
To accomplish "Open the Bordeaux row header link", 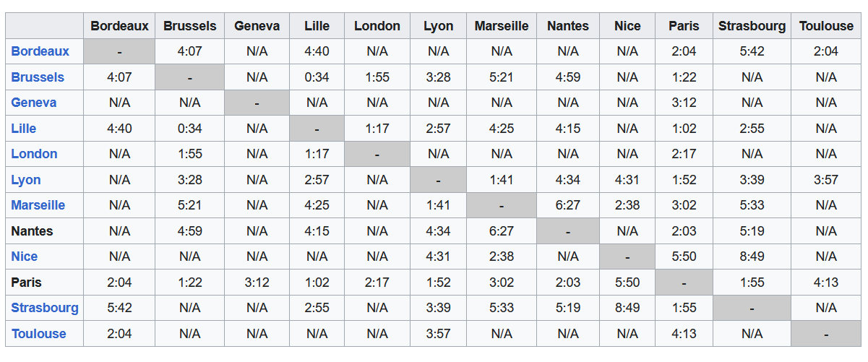I will (40, 51).
